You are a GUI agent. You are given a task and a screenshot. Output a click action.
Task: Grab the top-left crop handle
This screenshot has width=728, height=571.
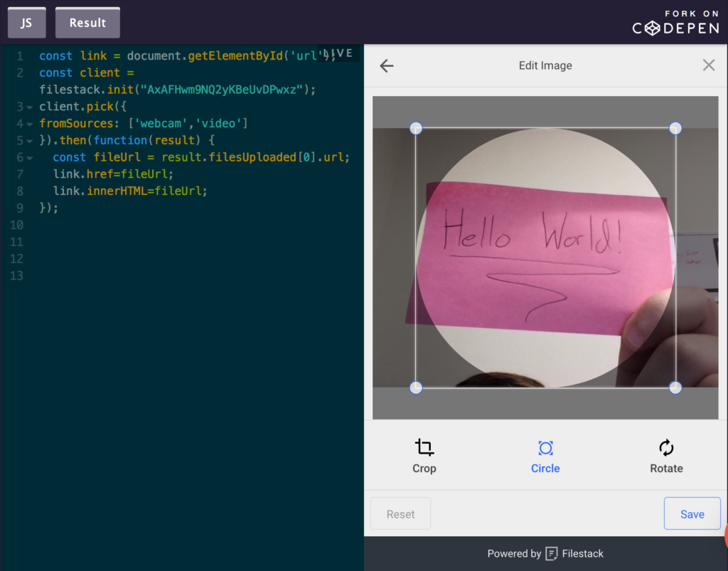416,128
